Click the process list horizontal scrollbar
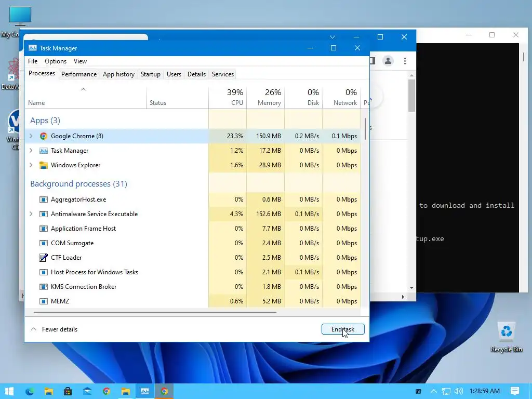Screen dimensions: 532x399 (155, 312)
